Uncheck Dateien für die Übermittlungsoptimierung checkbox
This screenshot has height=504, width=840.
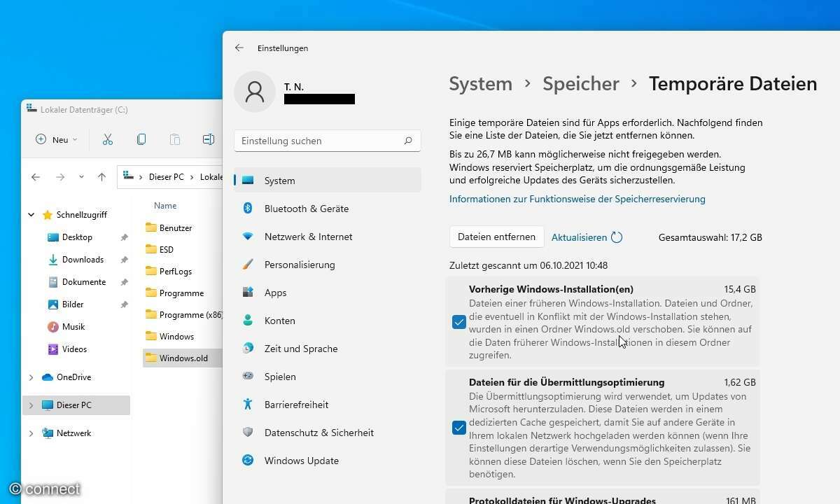(x=459, y=428)
